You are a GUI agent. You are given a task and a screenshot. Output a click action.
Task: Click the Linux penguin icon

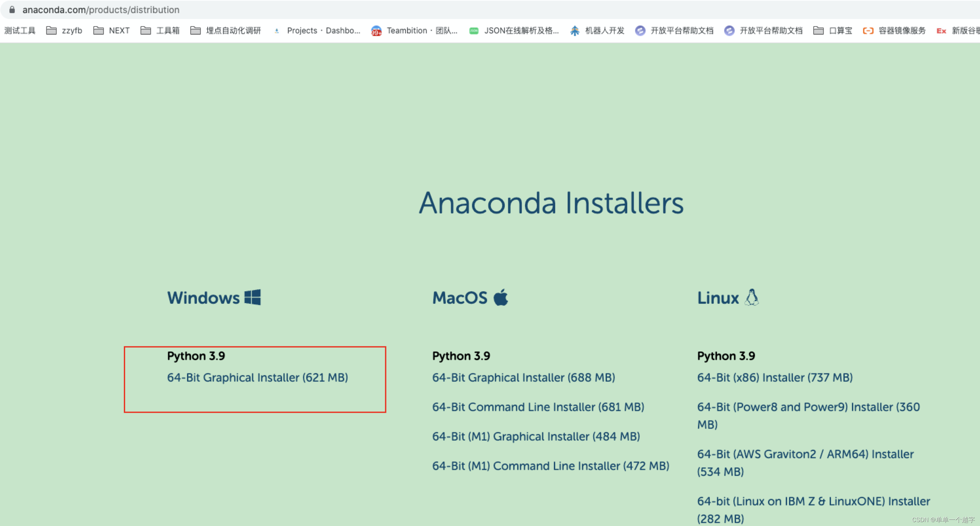[x=752, y=297]
